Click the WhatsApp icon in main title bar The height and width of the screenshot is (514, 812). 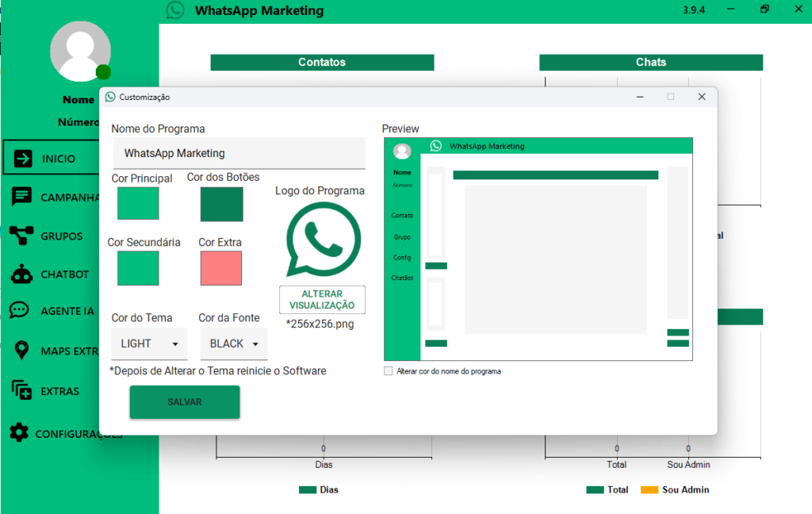click(175, 10)
